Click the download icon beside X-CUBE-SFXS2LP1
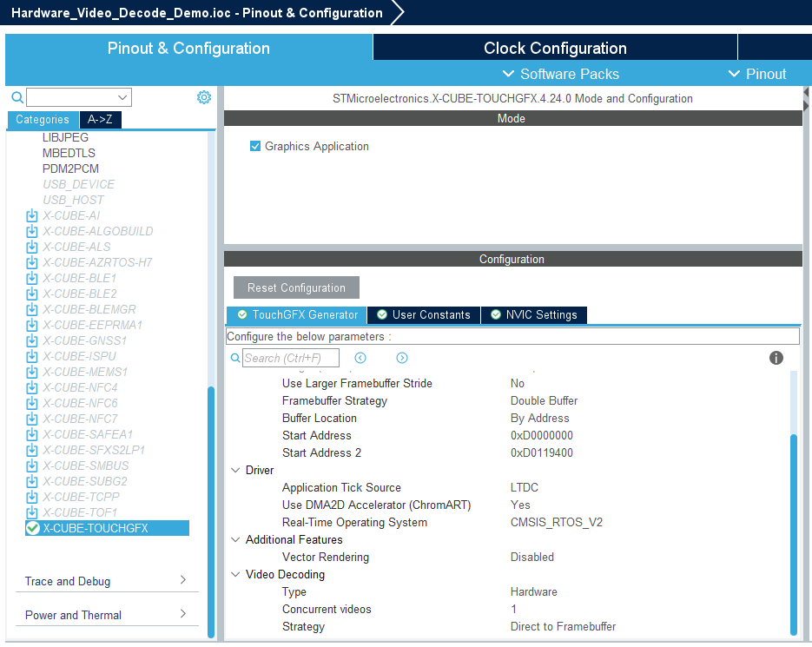 click(32, 450)
